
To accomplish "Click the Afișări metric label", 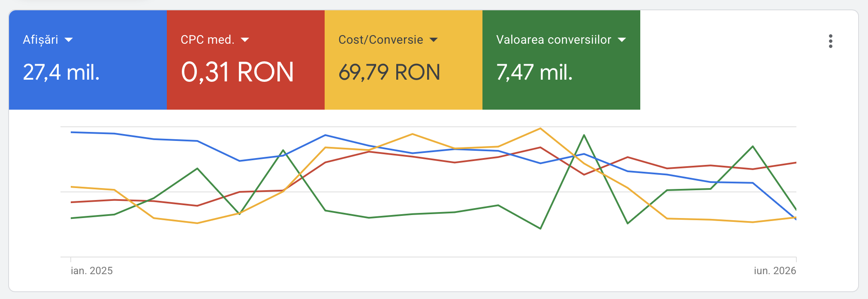I will click(40, 40).
